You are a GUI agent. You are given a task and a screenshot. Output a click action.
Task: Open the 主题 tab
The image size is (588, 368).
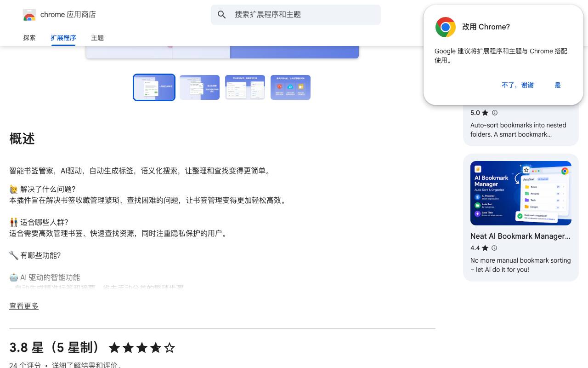[97, 38]
